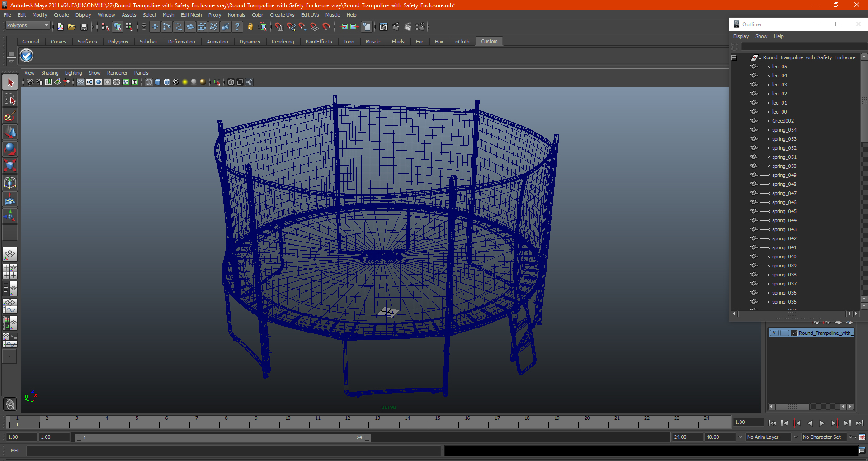Activate the Lasso select tool
The height and width of the screenshot is (461, 868).
point(10,99)
